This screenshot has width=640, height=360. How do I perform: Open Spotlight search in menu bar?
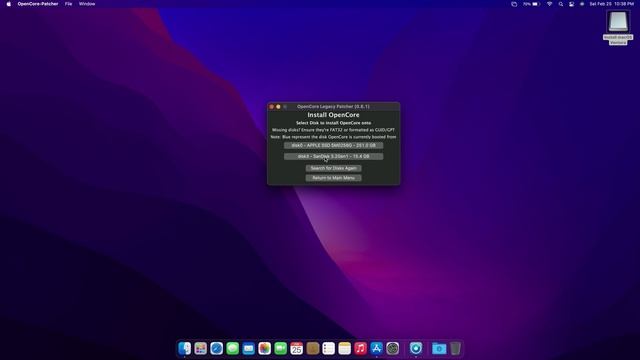(x=561, y=4)
